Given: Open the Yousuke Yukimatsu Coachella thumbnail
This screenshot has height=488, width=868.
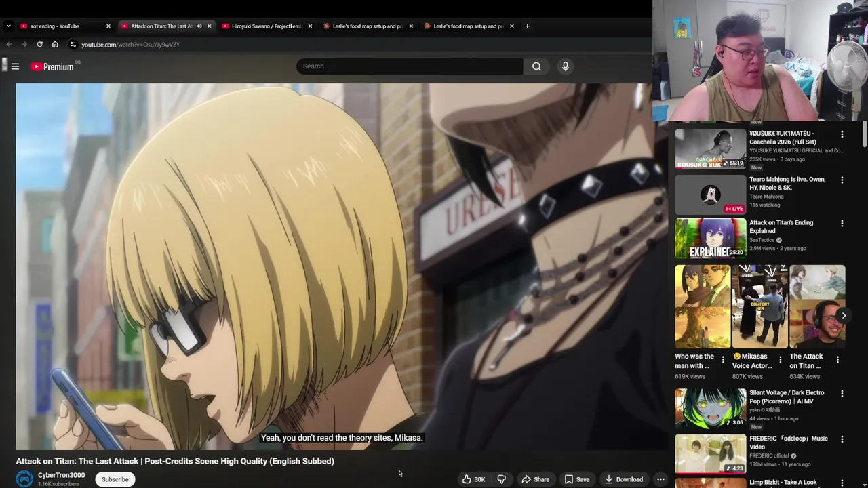Looking at the screenshot, I should tap(710, 148).
